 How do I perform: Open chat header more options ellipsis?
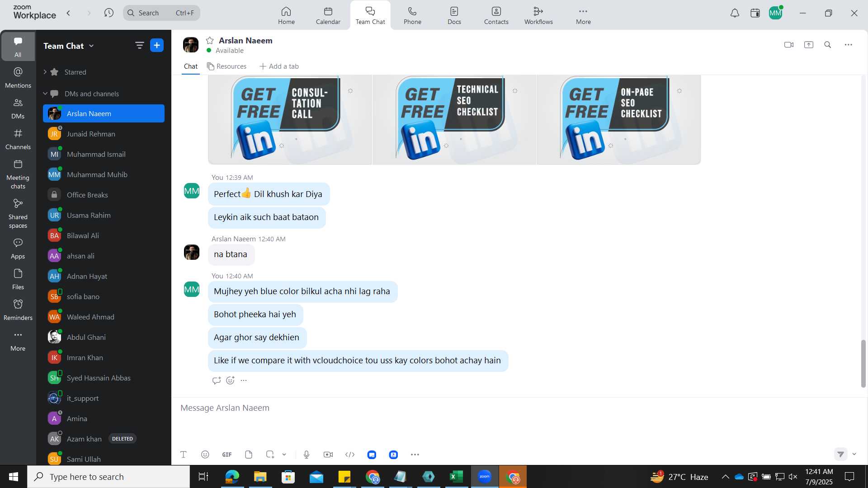(x=849, y=45)
